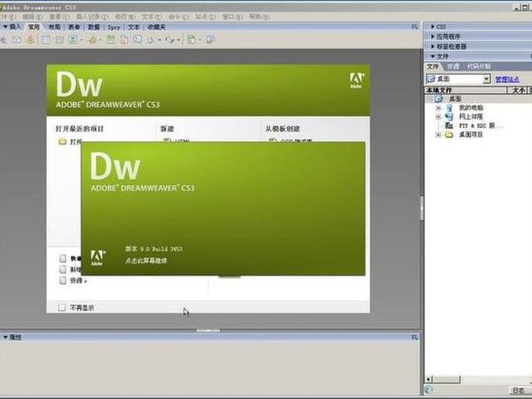Click the 点击此屏幕继续 text on splash screen
Viewport: 532px width, 399px height.
(146, 261)
